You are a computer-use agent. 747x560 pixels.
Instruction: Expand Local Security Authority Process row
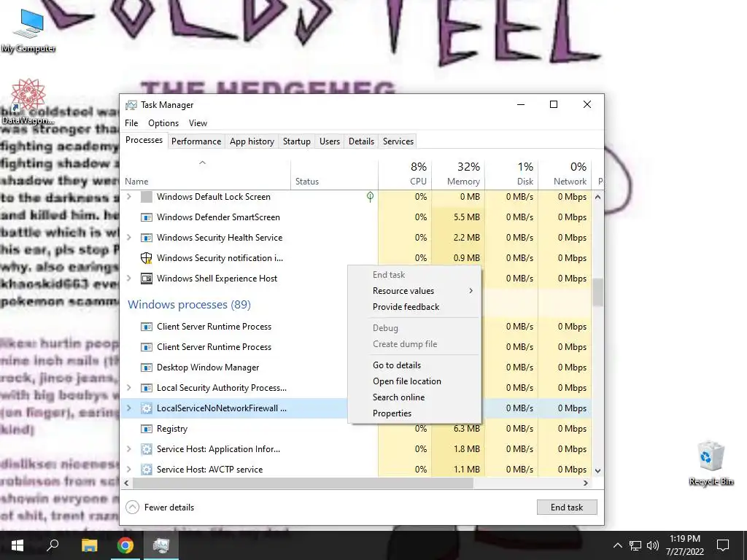[x=128, y=388]
